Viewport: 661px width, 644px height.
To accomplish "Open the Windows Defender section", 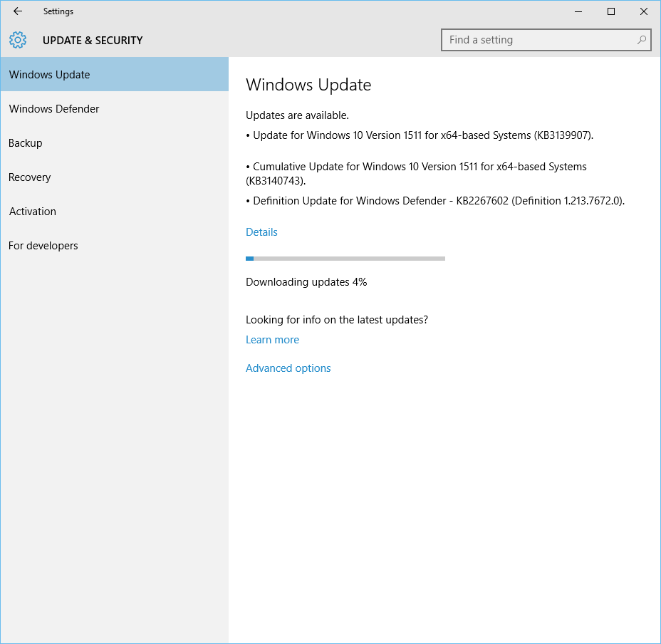I will pyautogui.click(x=54, y=109).
